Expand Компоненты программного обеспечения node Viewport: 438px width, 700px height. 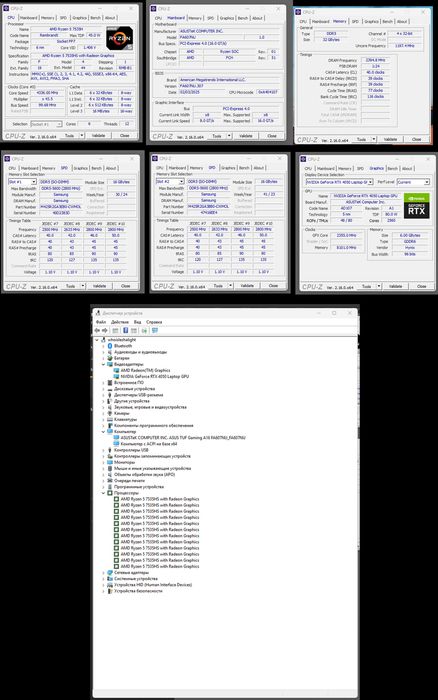tap(104, 425)
